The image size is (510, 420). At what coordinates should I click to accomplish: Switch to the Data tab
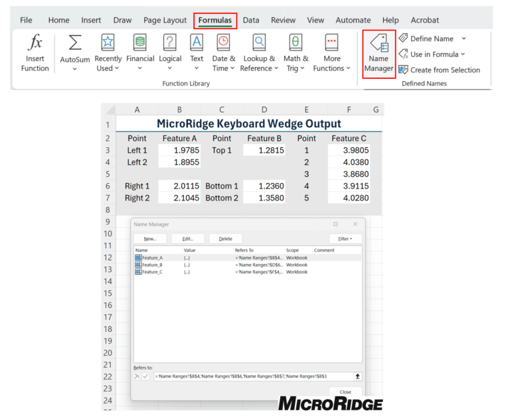coord(251,20)
